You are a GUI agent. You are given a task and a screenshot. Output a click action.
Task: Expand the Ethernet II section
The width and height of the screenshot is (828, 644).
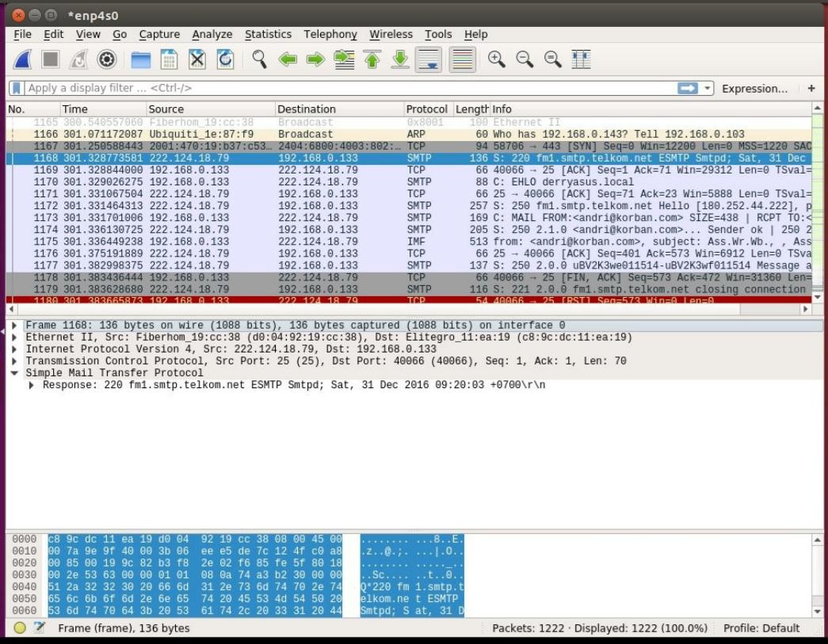14,337
